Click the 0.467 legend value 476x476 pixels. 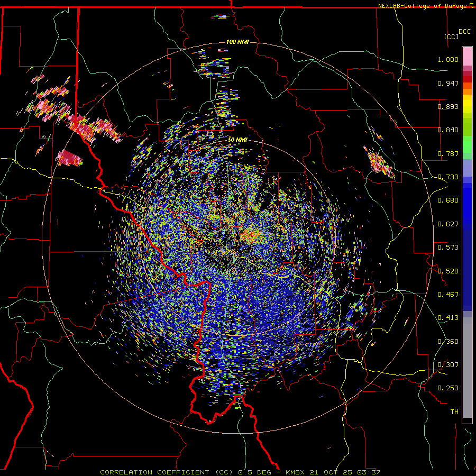448,295
